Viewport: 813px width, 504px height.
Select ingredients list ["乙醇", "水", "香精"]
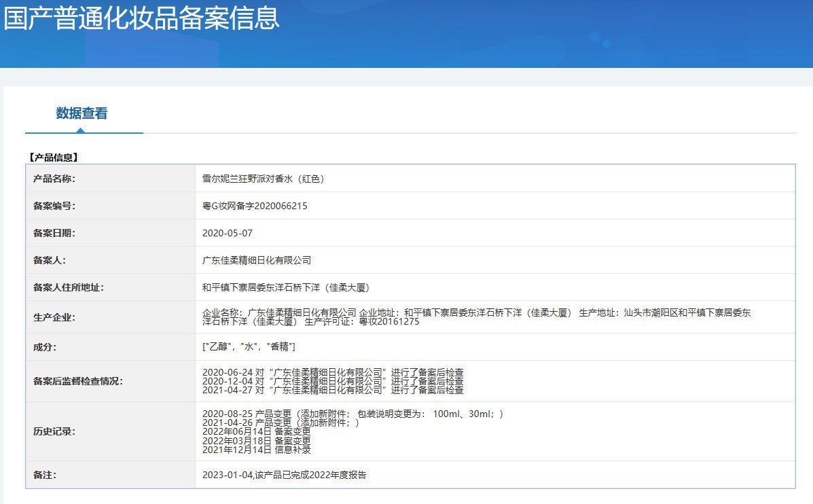[249, 347]
